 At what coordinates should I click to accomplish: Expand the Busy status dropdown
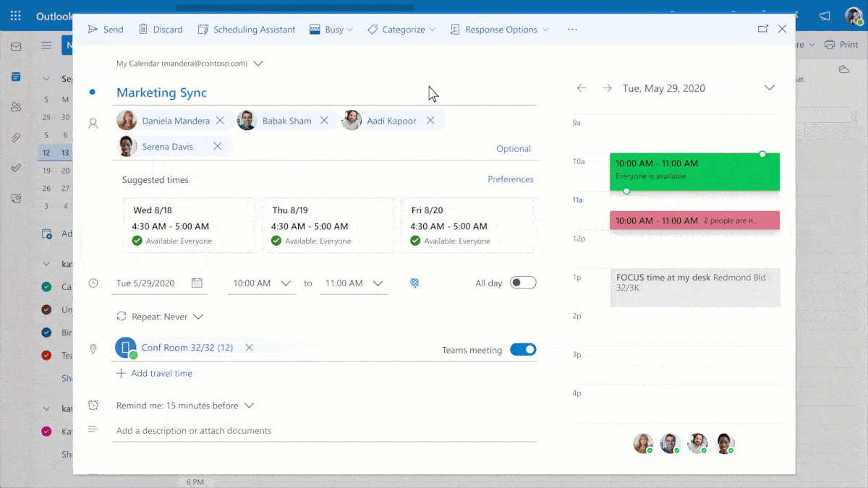[331, 29]
